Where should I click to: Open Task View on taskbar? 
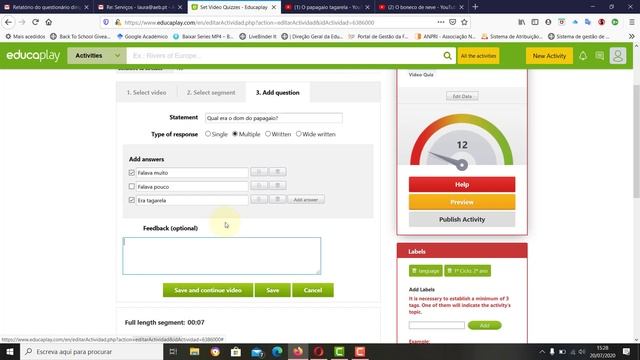(173, 351)
